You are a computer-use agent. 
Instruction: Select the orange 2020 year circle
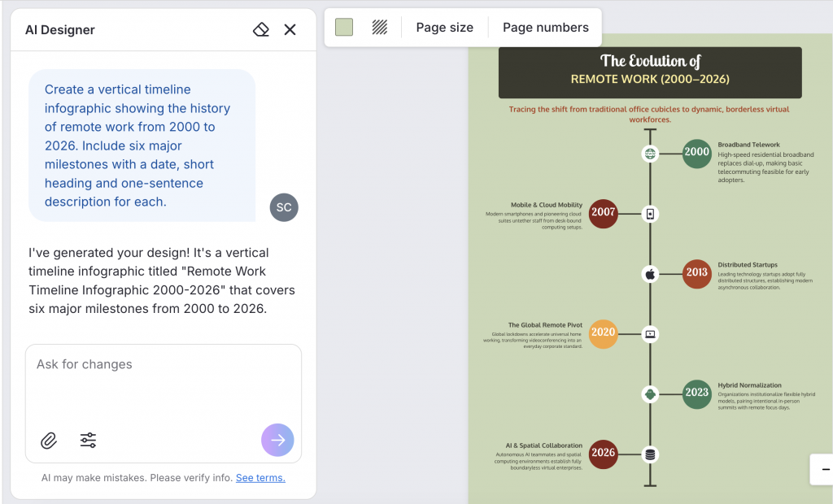coord(604,334)
